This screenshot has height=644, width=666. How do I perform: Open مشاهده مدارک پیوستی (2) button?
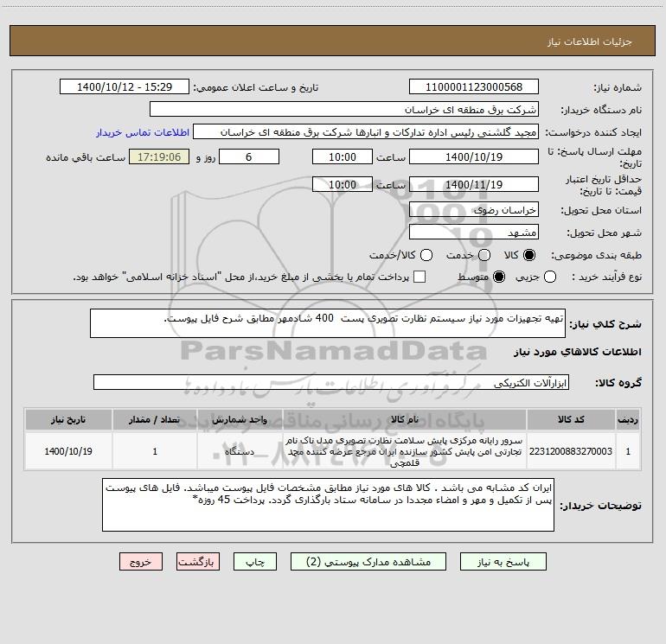tap(368, 562)
